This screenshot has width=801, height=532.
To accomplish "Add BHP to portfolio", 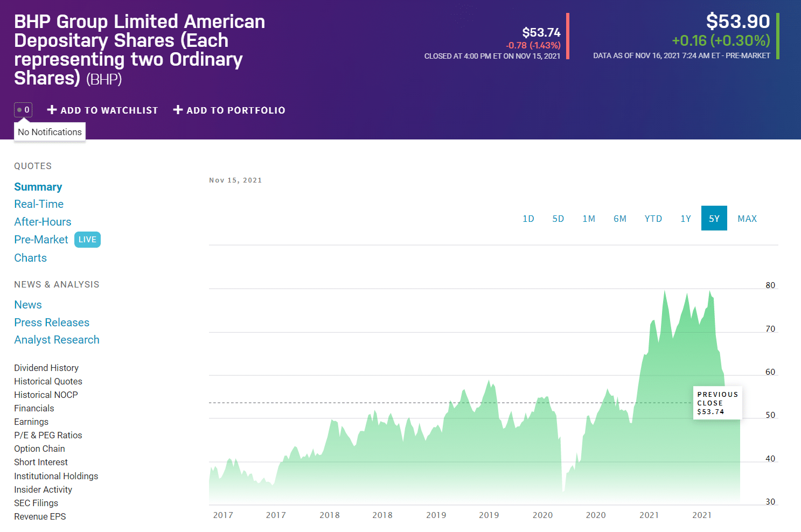I will pyautogui.click(x=229, y=110).
